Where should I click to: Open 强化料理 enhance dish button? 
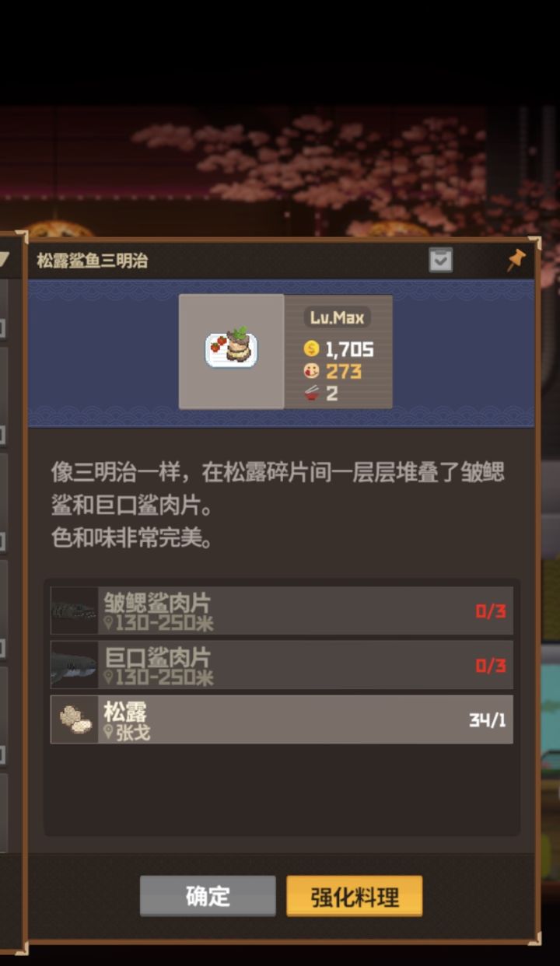point(355,896)
